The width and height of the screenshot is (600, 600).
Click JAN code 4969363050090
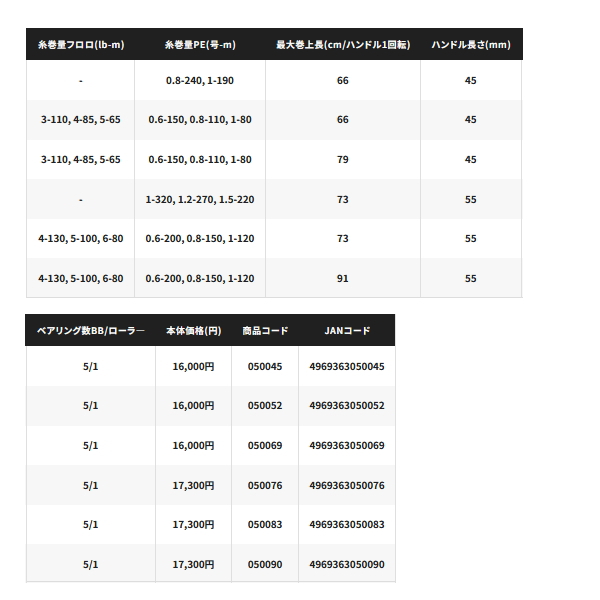[347, 564]
